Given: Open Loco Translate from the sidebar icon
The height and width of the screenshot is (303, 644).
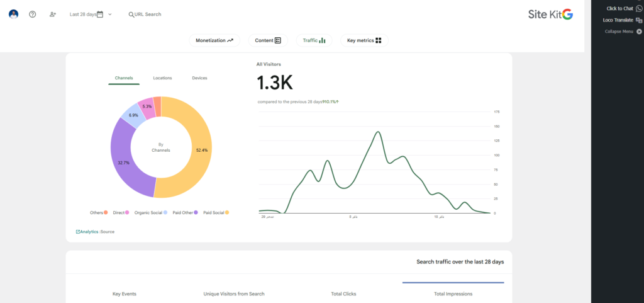Looking at the screenshot, I should tap(639, 20).
